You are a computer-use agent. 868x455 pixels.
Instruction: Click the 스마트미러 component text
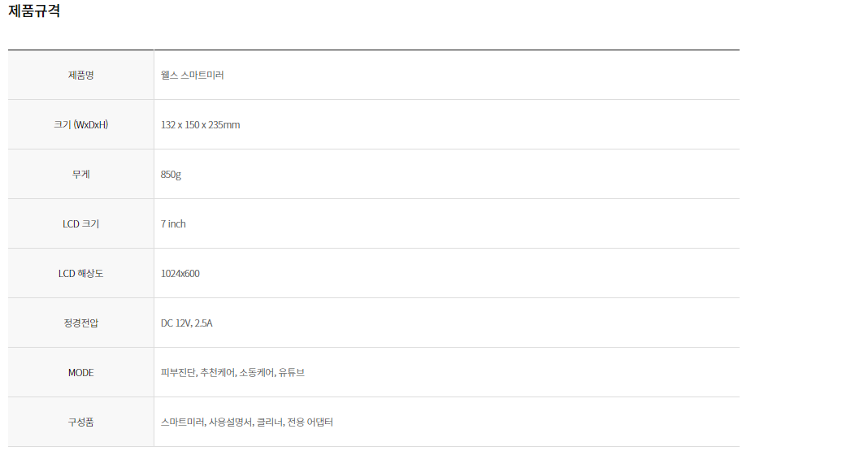[x=182, y=422]
